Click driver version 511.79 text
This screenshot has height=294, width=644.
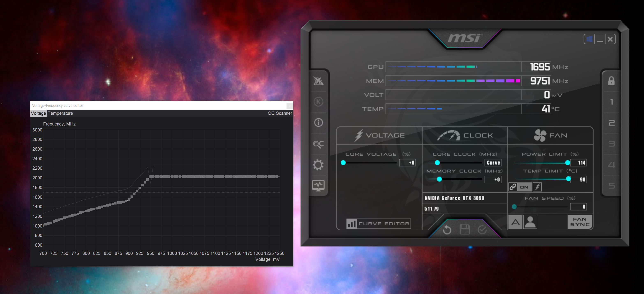pos(431,209)
